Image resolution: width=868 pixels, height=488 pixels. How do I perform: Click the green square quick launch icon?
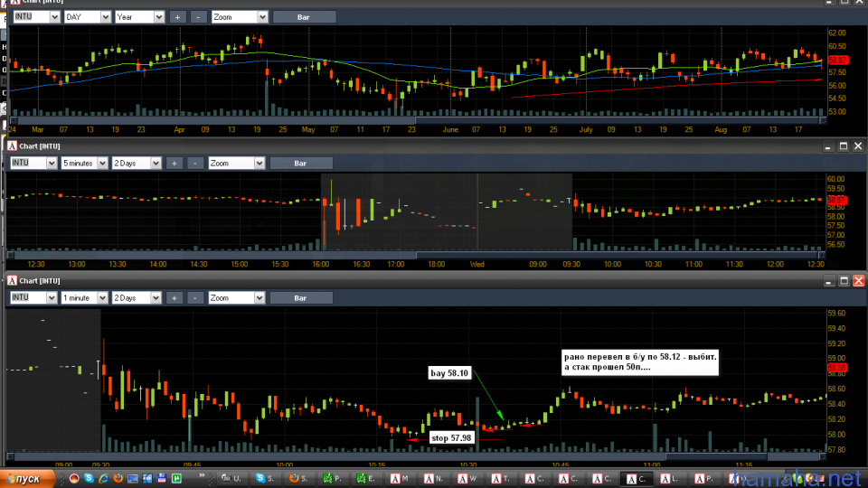[176, 478]
